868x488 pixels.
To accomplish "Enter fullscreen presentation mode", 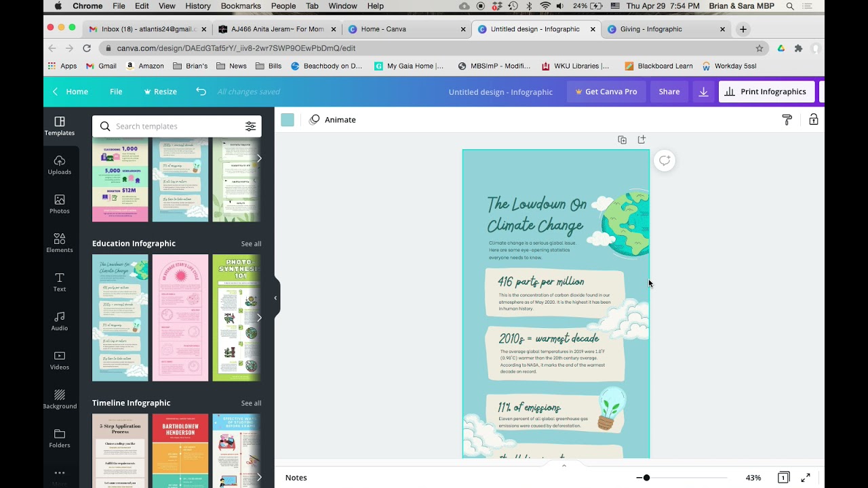I will (806, 478).
